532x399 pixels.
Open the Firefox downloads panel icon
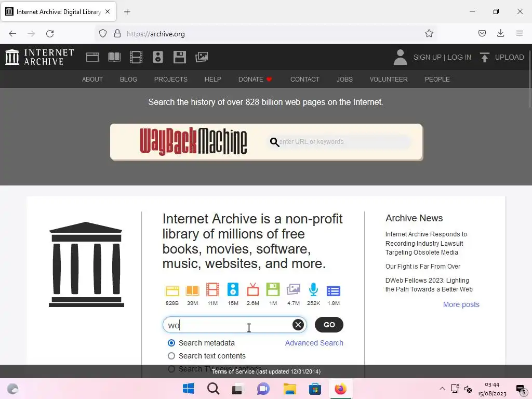click(500, 33)
